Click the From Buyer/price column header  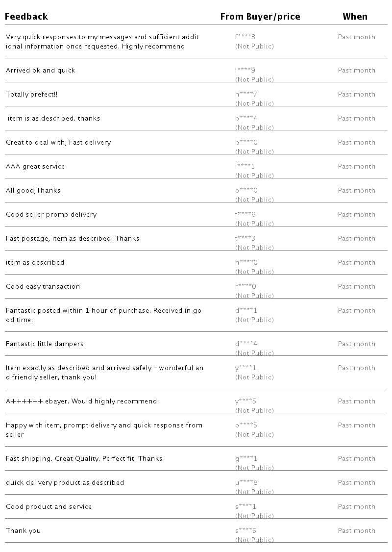260,17
